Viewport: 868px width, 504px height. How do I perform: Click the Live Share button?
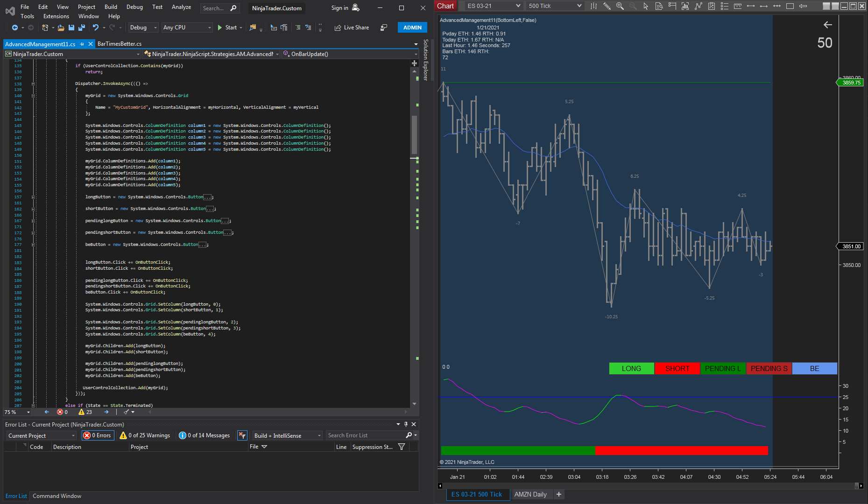(x=352, y=28)
